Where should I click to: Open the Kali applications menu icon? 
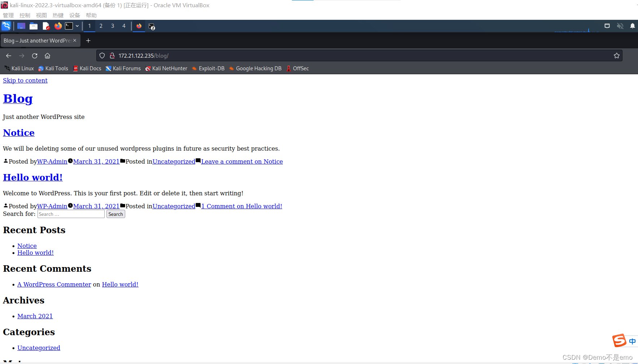pos(6,26)
